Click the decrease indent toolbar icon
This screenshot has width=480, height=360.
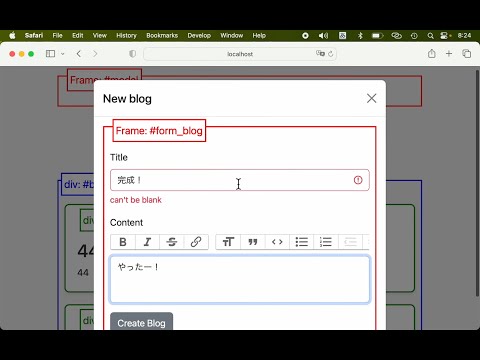350,242
